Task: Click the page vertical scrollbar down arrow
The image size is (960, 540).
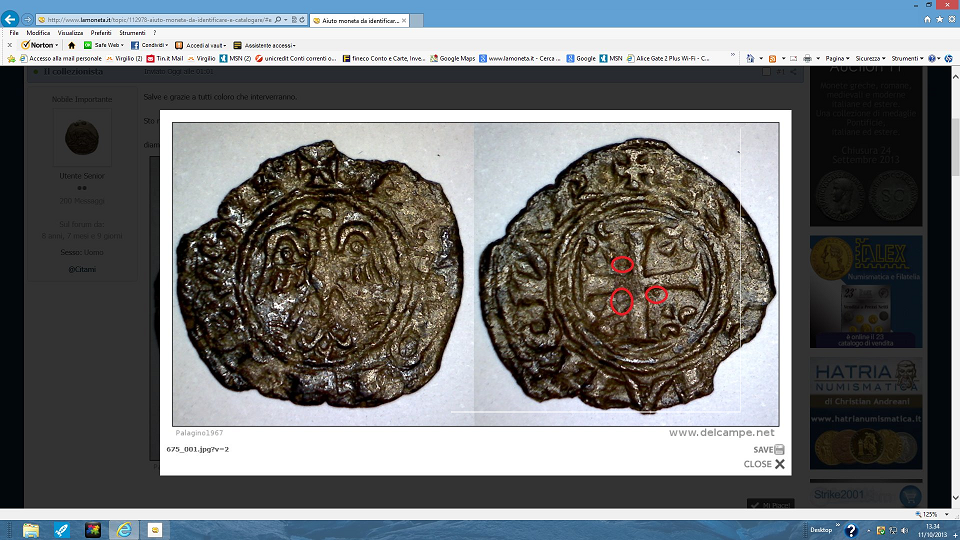Action: point(954,498)
